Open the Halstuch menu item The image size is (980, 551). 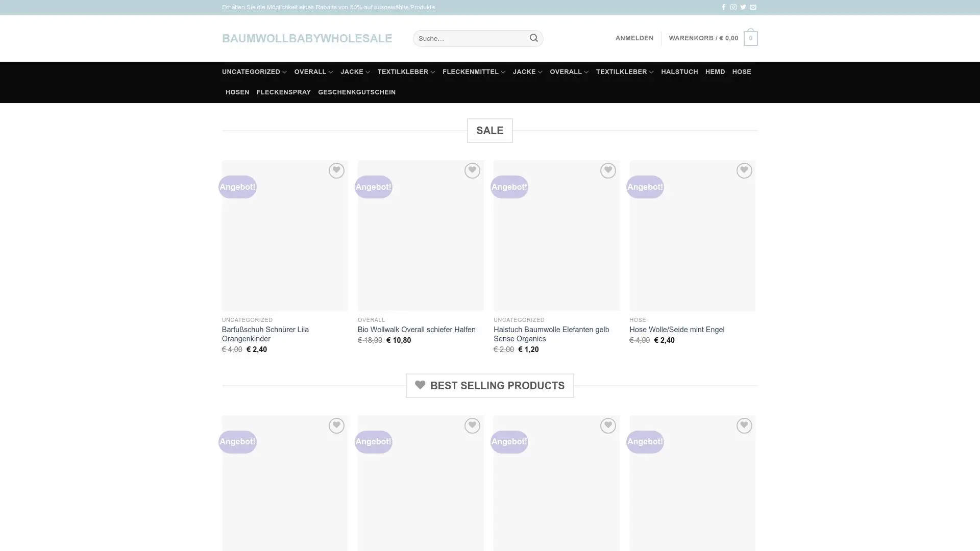(679, 72)
